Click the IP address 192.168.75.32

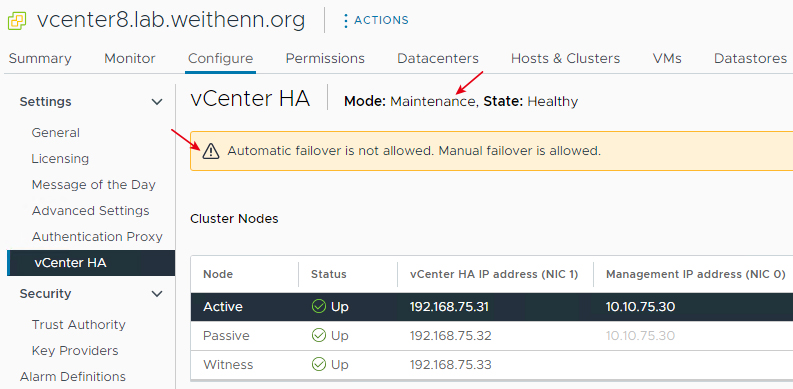pos(451,336)
